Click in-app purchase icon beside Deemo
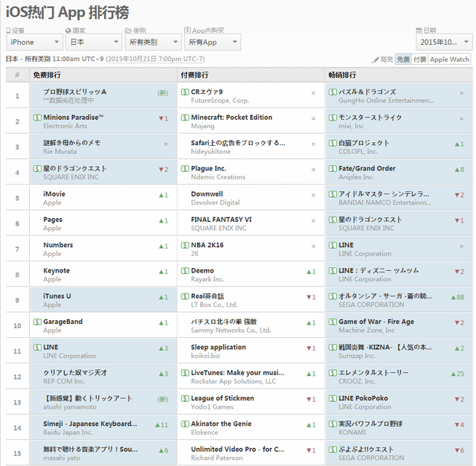This screenshot has width=476, height=466. tap(185, 270)
